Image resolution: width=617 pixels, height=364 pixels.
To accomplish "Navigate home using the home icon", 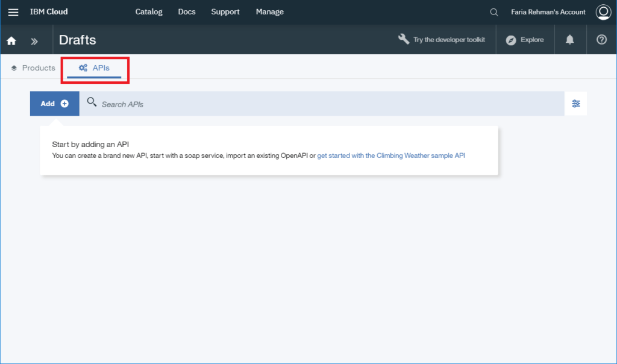I will coord(11,40).
